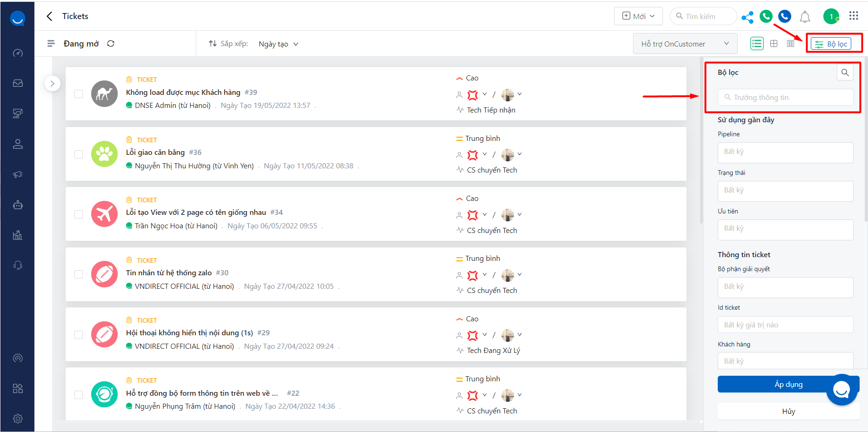
Task: Open the Mới create dropdown
Action: [x=639, y=16]
